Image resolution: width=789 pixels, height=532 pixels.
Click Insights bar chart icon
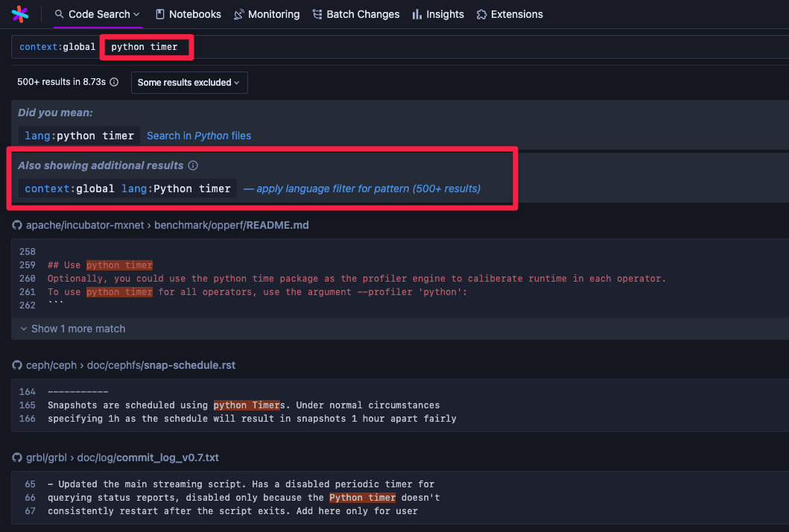(x=416, y=14)
